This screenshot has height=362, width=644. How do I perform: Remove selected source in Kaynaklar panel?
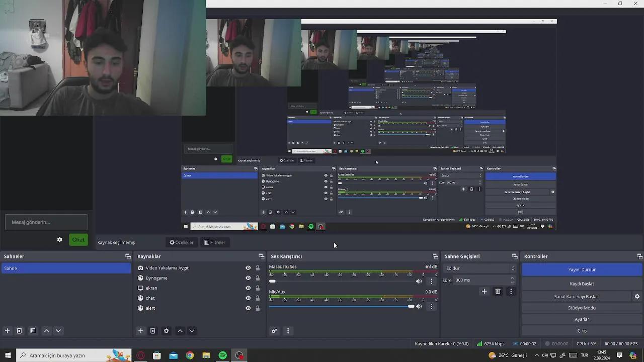pyautogui.click(x=153, y=331)
